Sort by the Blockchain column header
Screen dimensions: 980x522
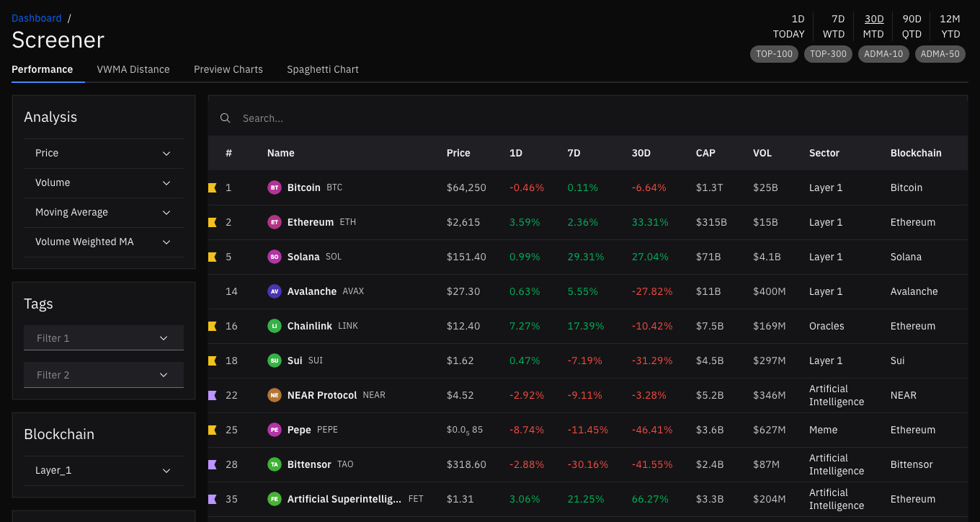[916, 153]
